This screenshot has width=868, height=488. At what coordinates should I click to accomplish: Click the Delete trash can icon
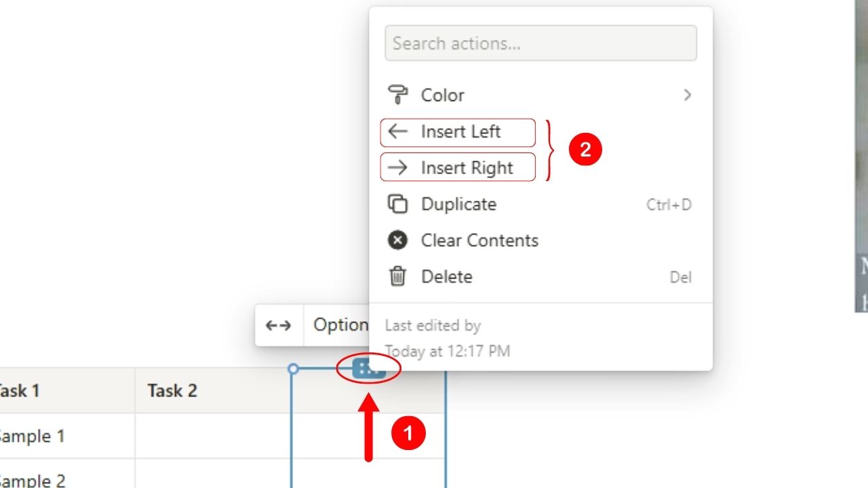point(397,277)
